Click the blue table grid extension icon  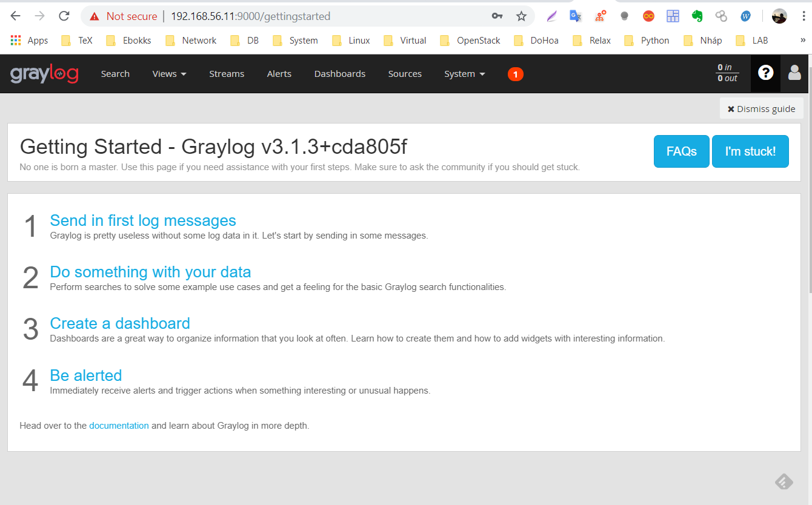673,16
